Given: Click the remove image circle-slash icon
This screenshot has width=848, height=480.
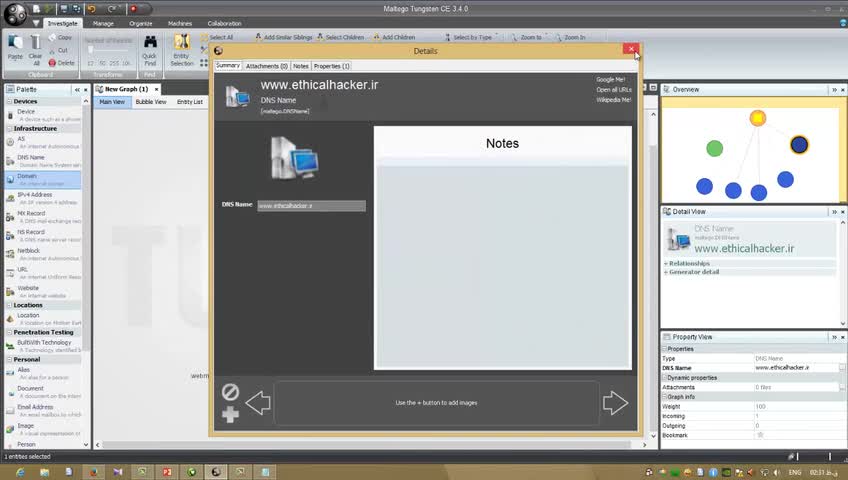Looking at the screenshot, I should 230,392.
